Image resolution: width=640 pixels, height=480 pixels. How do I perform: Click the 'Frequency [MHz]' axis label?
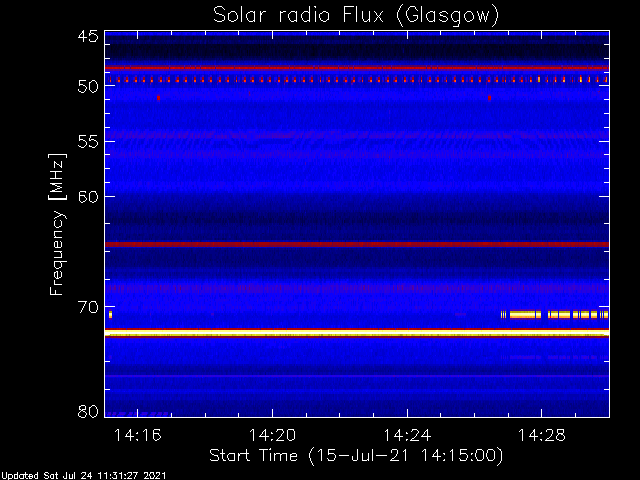point(57,224)
